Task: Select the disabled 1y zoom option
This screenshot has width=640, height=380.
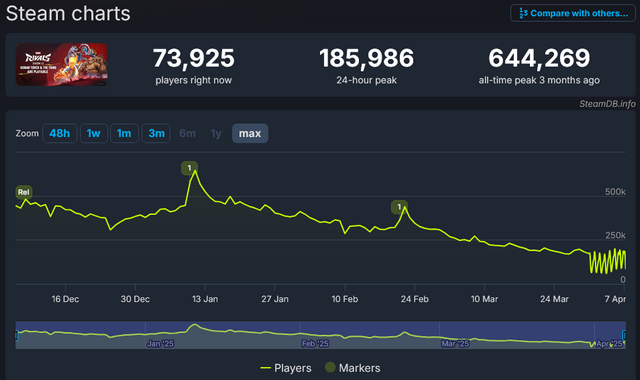Action: pos(216,133)
